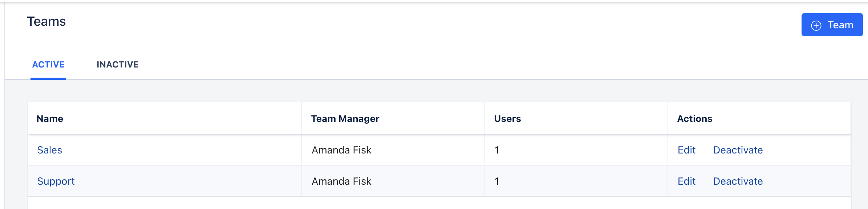Click the user count in the Support row
The image size is (868, 209).
[497, 181]
